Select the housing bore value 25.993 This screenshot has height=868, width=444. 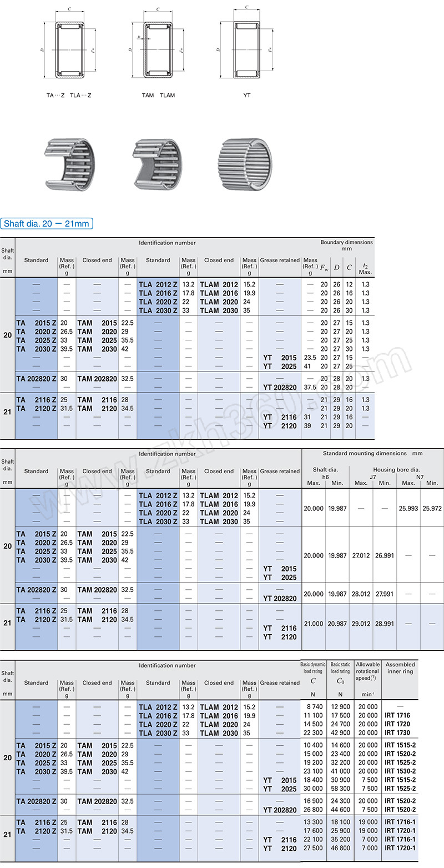(x=408, y=508)
